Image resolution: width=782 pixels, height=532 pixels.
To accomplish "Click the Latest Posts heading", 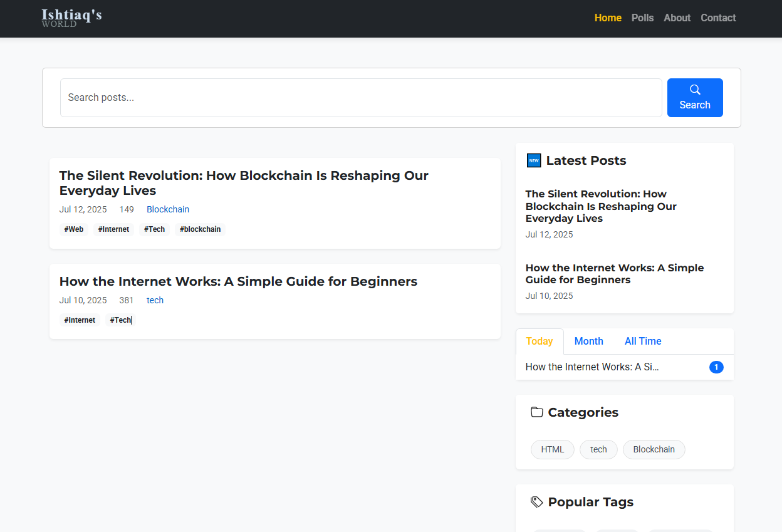I will pyautogui.click(x=586, y=160).
